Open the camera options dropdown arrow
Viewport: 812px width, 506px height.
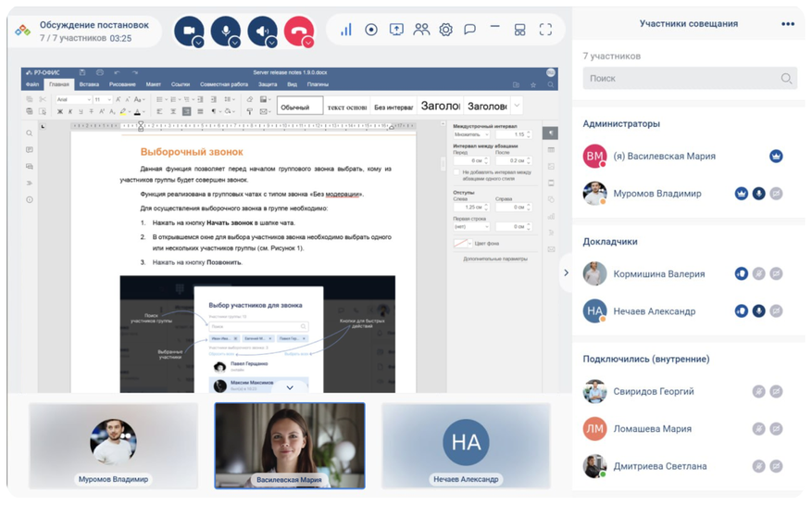[x=198, y=43]
